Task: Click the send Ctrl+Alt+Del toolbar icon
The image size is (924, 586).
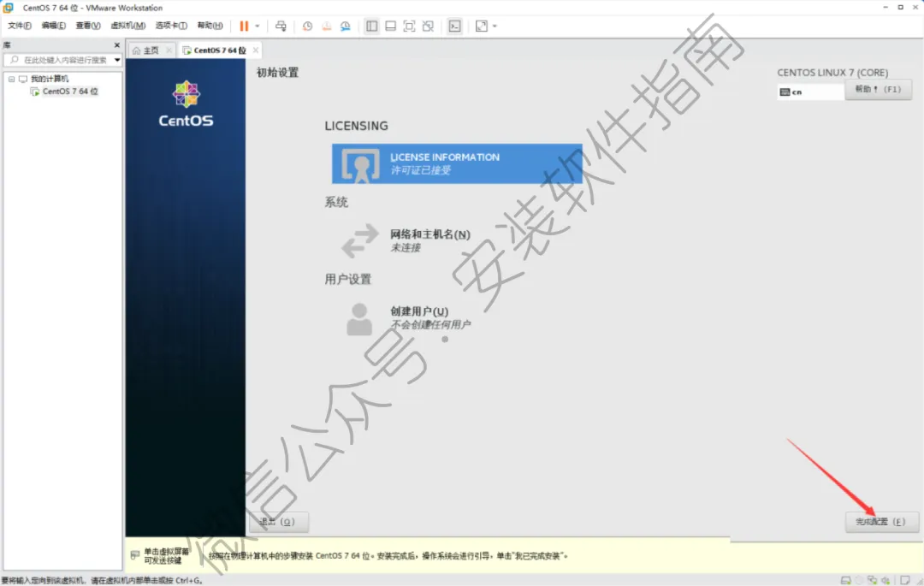Action: pos(281,26)
